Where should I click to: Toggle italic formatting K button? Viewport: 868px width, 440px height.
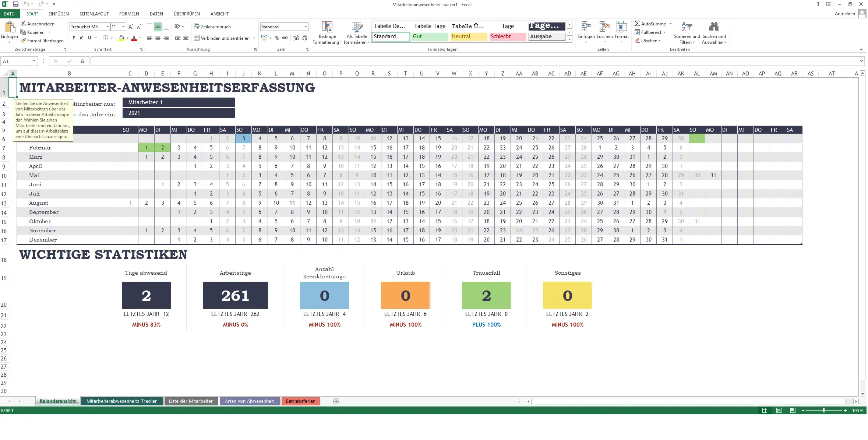pos(81,38)
